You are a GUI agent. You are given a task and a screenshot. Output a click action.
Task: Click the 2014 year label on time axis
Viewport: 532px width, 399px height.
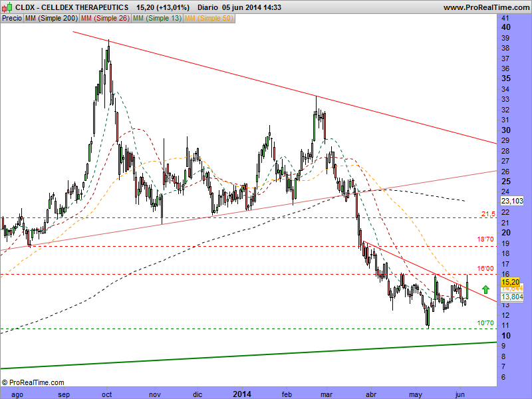pyautogui.click(x=242, y=394)
